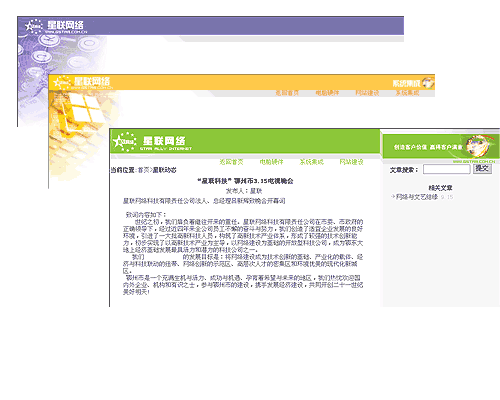This screenshot has height=400, width=500.
Task: Open 返回首页 in the green page menu
Action: [x=231, y=162]
